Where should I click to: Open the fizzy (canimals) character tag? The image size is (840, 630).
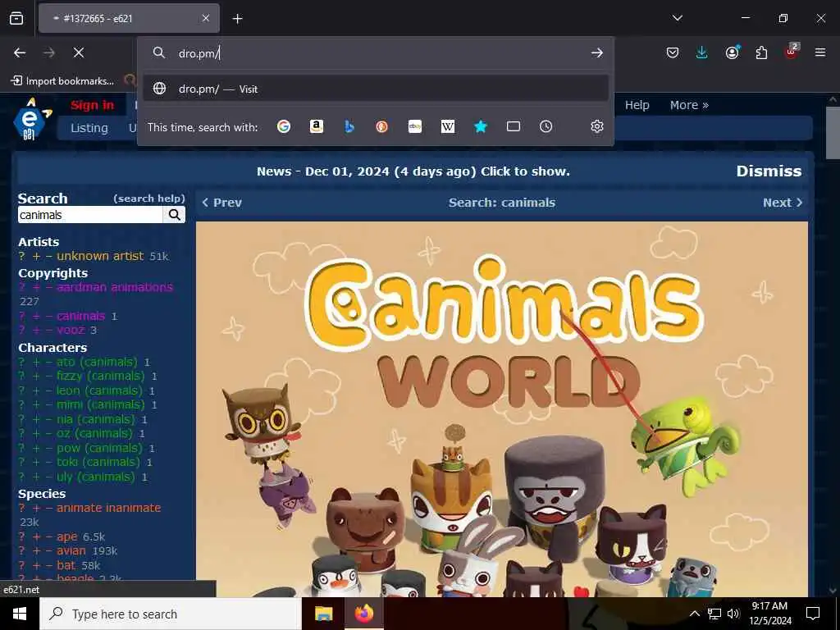point(101,376)
